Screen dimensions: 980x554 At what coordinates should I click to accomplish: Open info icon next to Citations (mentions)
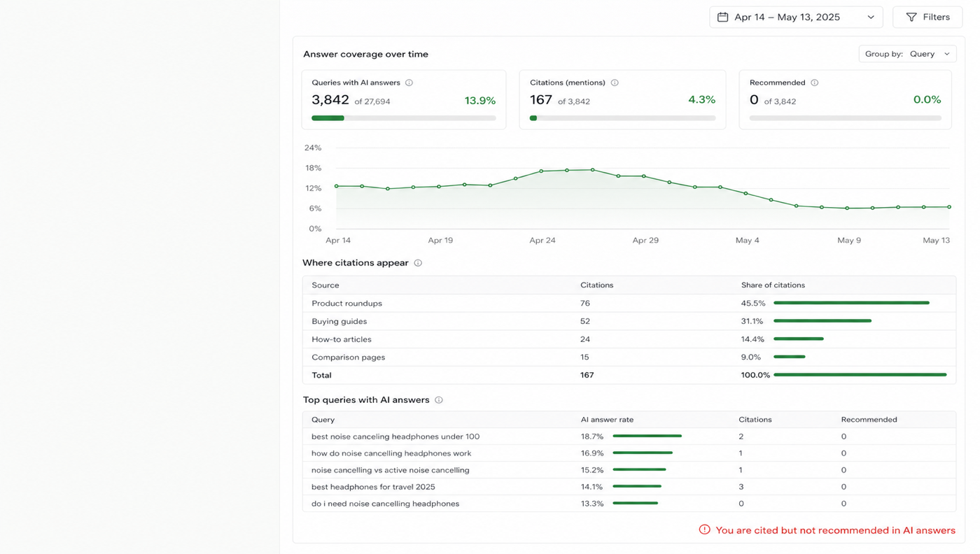click(x=615, y=83)
